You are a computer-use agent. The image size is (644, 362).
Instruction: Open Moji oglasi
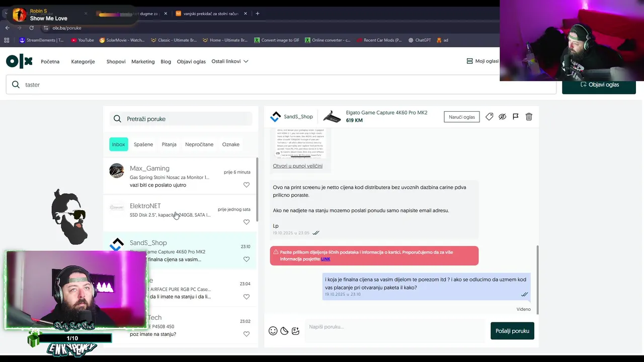[483, 61]
